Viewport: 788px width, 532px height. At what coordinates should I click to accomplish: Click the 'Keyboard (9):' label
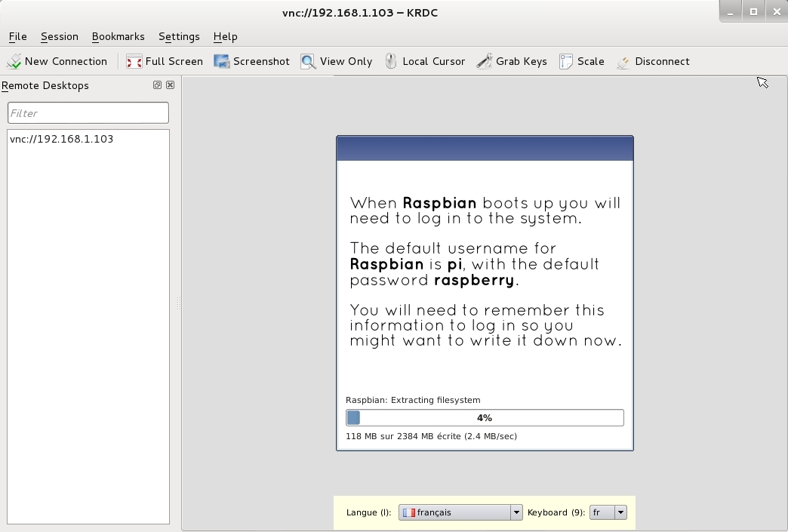tap(556, 512)
